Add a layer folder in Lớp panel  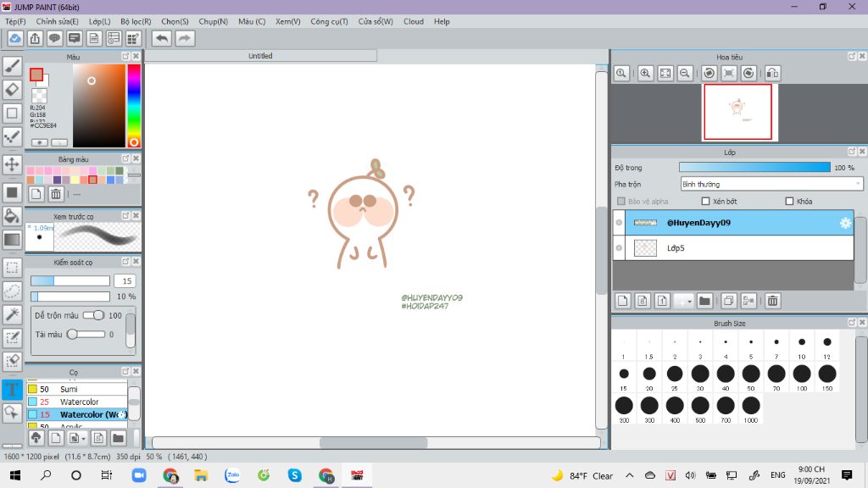coord(704,301)
